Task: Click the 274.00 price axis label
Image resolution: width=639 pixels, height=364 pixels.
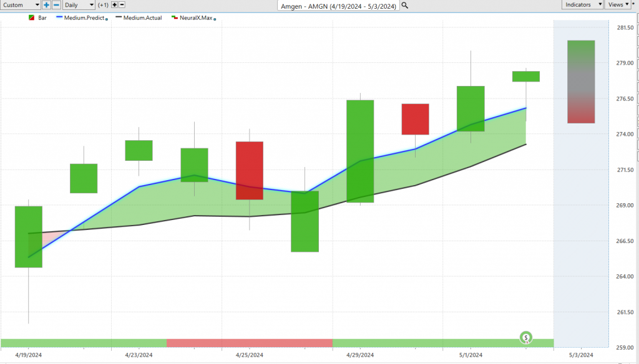Action: pyautogui.click(x=625, y=135)
